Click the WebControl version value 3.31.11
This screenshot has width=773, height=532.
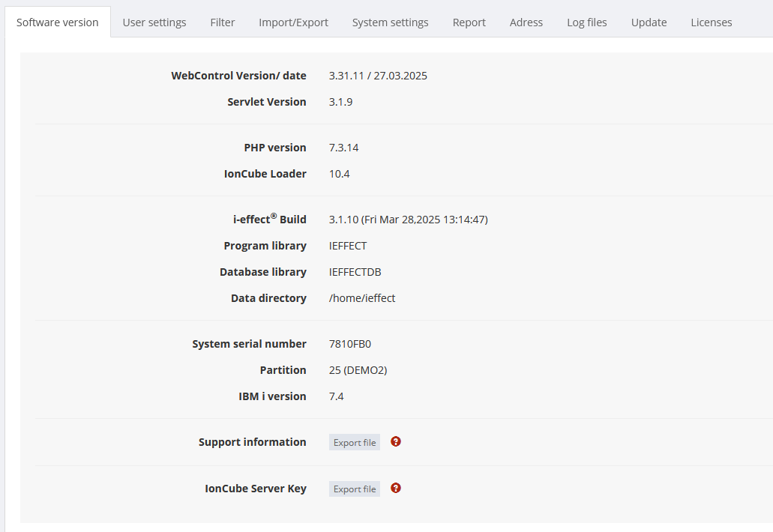(346, 76)
